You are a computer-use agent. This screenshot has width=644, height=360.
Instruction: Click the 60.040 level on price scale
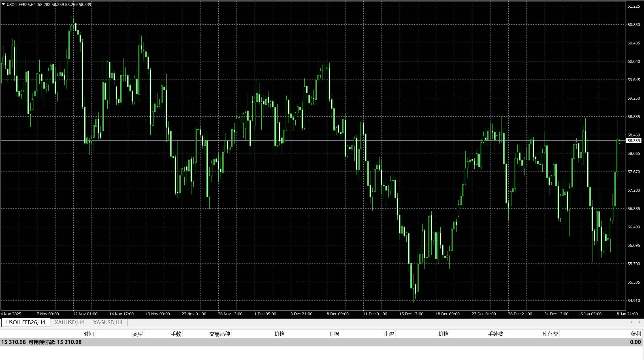(634, 61)
